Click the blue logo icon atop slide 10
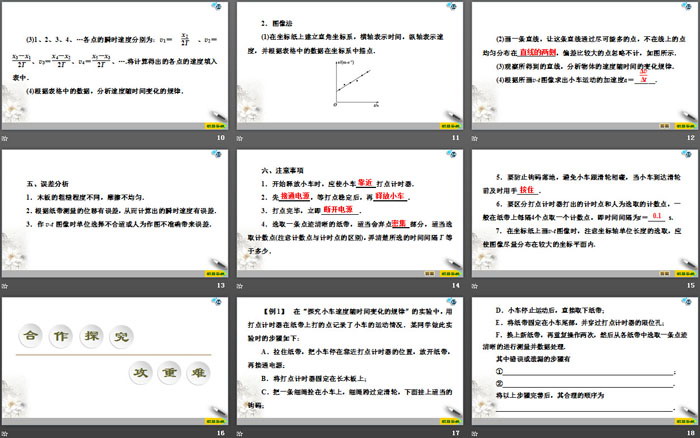 pyautogui.click(x=217, y=6)
